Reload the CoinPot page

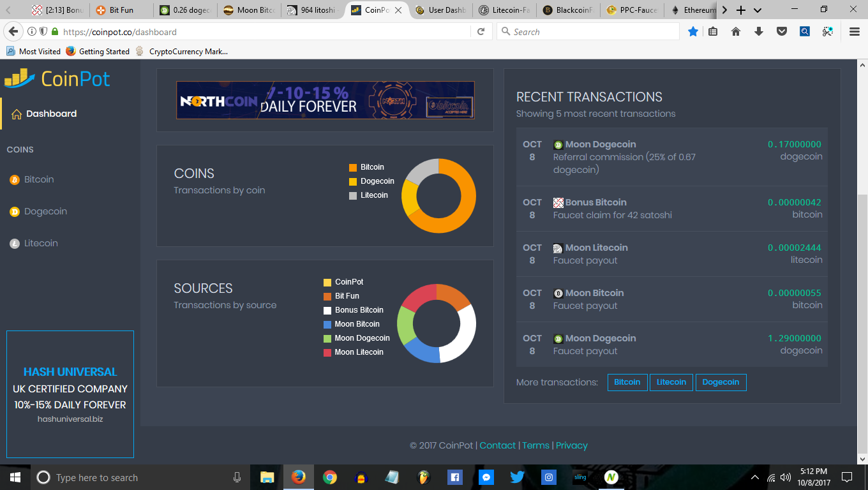coord(481,32)
